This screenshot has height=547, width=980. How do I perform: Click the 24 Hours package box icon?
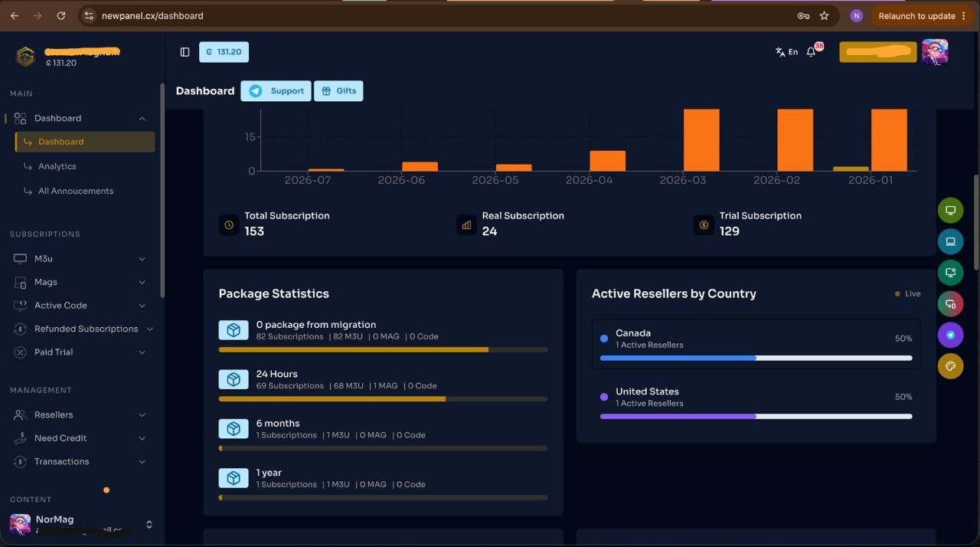(x=234, y=379)
